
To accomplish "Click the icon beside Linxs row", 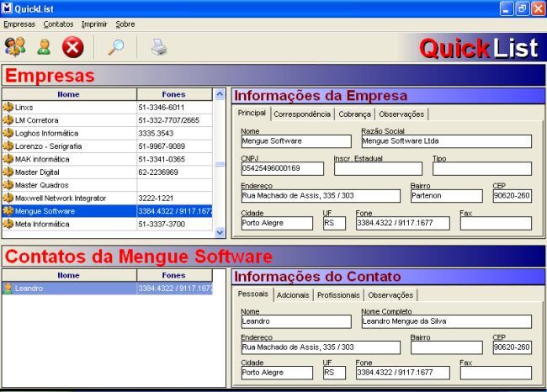I will pyautogui.click(x=8, y=107).
